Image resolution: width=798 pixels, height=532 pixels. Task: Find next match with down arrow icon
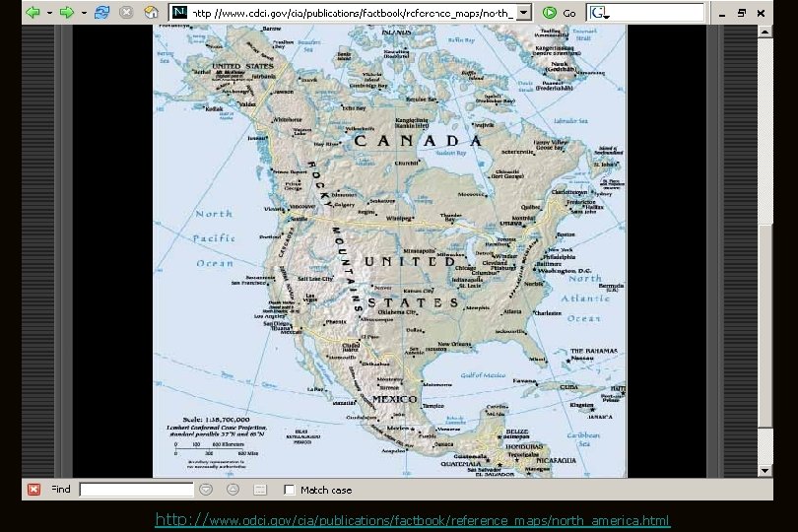coord(206,490)
